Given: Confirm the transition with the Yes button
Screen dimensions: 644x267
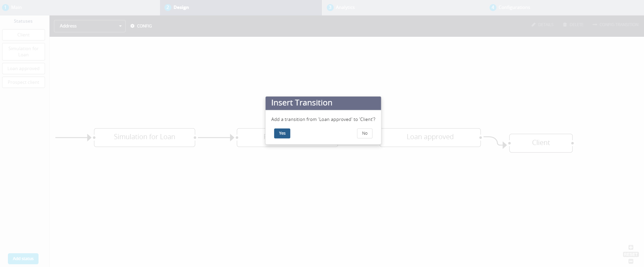Looking at the screenshot, I should tap(282, 133).
